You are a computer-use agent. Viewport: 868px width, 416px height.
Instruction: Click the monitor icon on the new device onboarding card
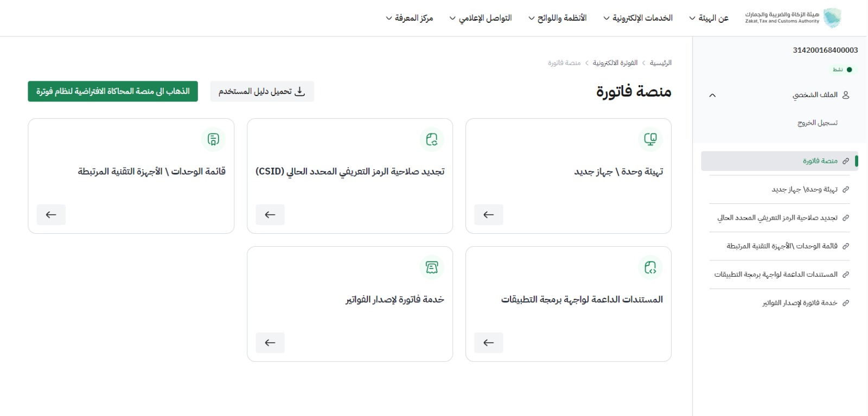tap(650, 139)
